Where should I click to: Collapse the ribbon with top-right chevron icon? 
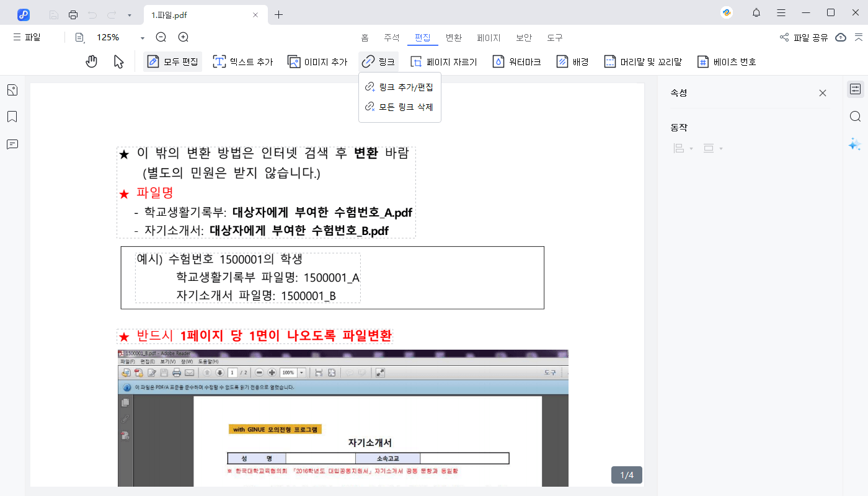click(858, 37)
